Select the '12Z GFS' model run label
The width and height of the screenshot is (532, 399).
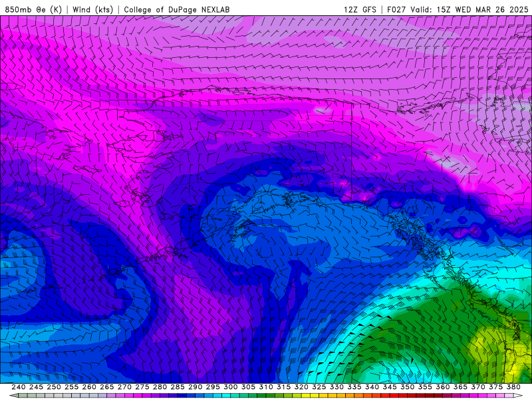coord(360,9)
